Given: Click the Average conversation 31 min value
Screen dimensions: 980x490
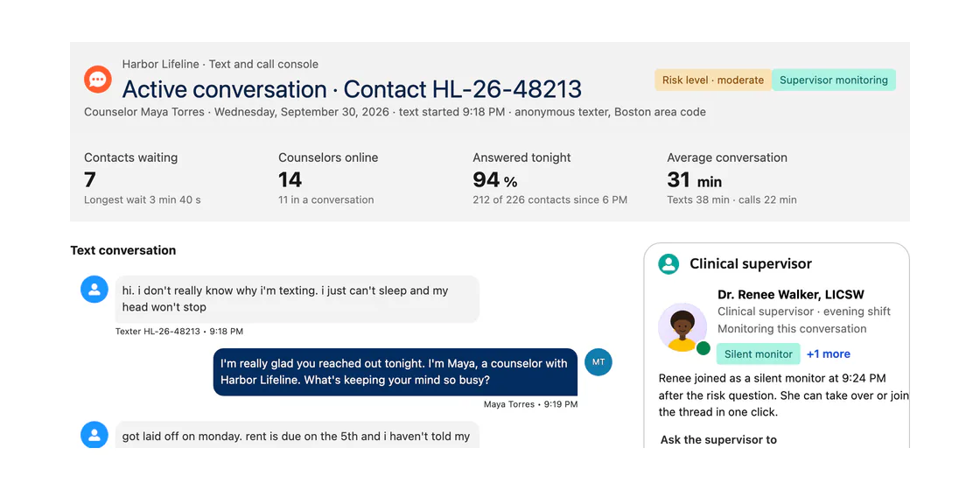Looking at the screenshot, I should tap(695, 180).
